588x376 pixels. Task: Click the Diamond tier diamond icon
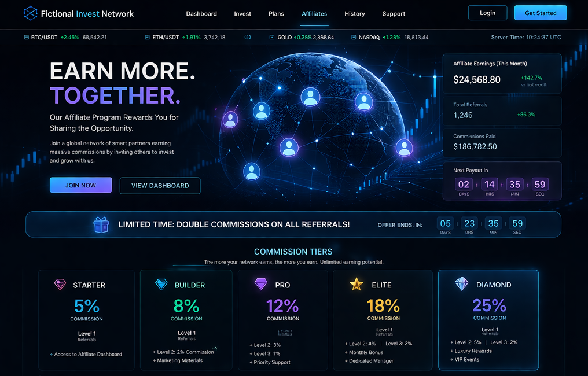click(x=461, y=284)
